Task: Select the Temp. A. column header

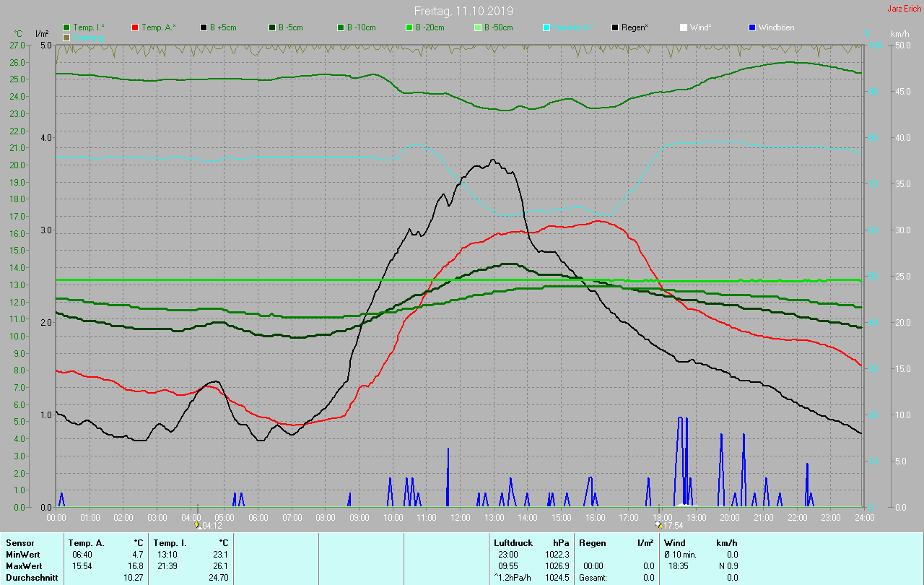Action: click(x=86, y=543)
